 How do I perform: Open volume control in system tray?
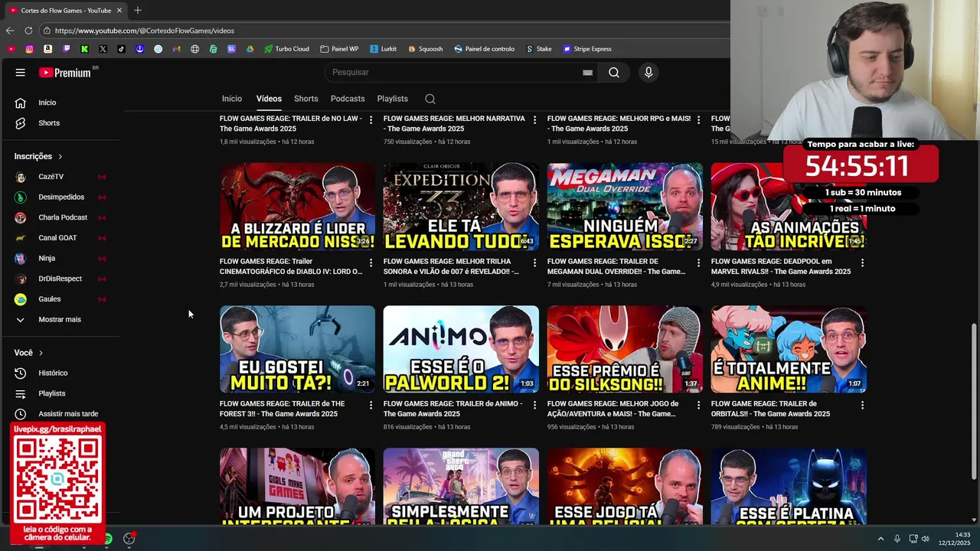pyautogui.click(x=925, y=539)
